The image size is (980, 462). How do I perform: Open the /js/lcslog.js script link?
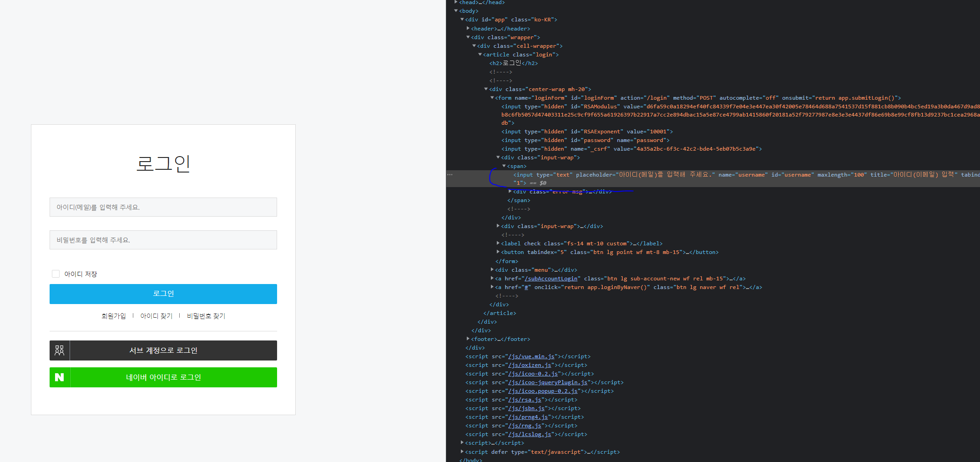[x=530, y=434]
